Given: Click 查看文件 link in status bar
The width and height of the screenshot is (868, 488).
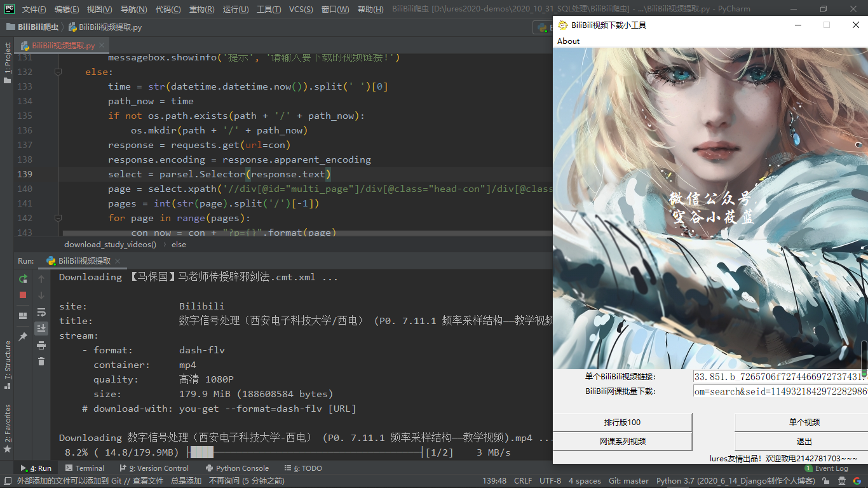Looking at the screenshot, I should tap(147, 481).
